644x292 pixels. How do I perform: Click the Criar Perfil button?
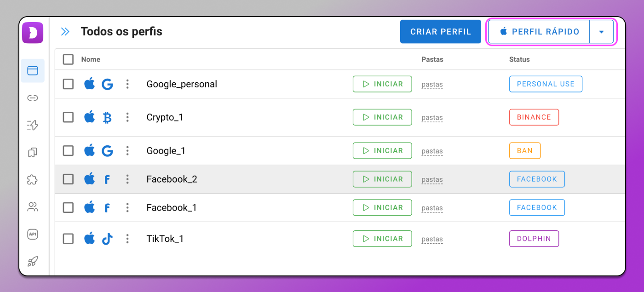pos(441,32)
